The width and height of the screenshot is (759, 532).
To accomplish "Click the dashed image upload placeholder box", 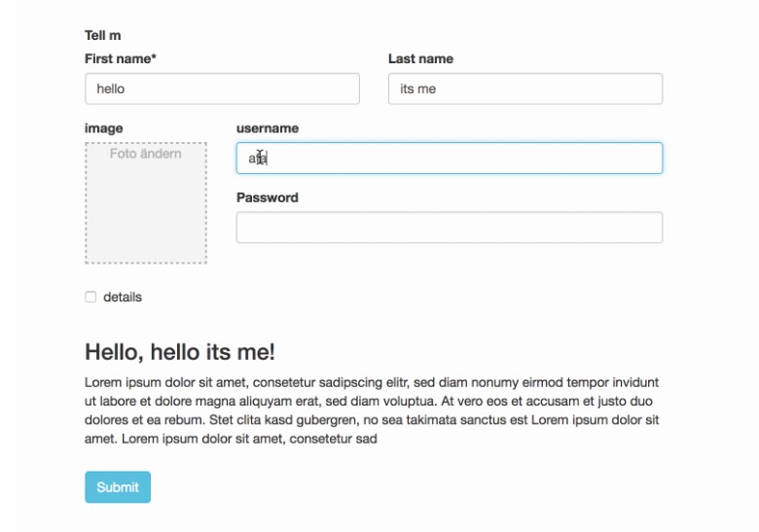I will click(x=146, y=209).
